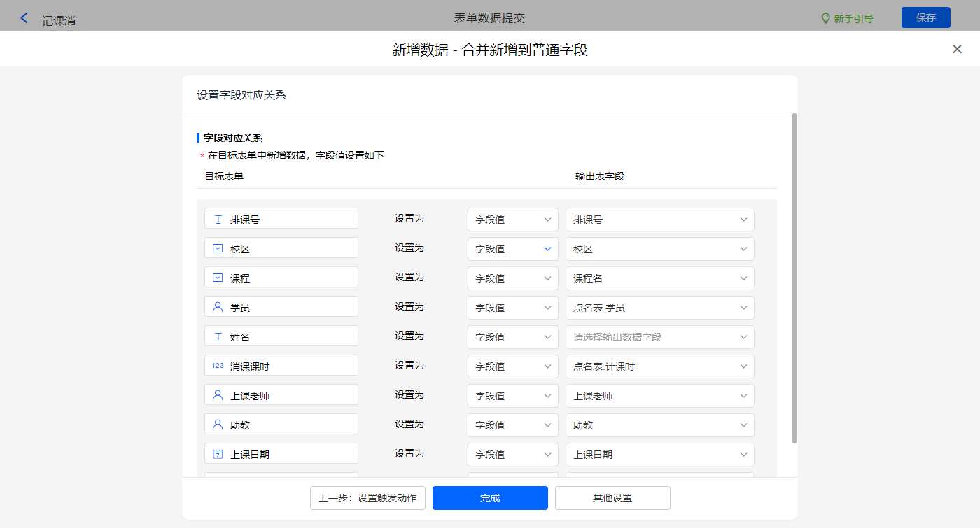The height and width of the screenshot is (528, 980).
Task: Click the vertical scrollbar of field list
Action: (x=794, y=280)
